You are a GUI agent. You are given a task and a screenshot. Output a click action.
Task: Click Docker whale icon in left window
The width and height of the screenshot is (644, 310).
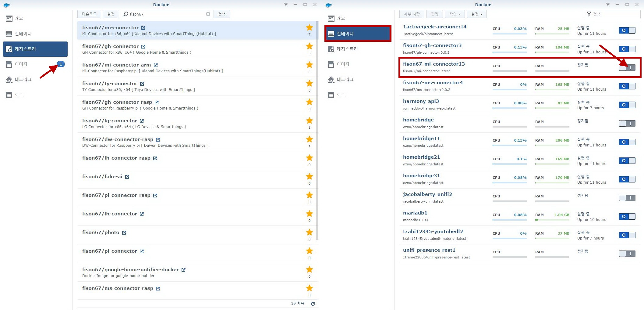coord(6,5)
